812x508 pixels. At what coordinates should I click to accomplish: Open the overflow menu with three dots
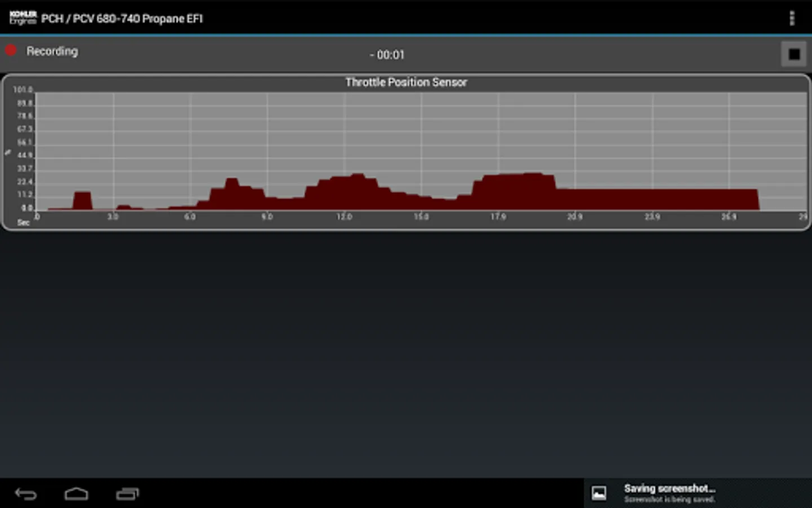coord(792,18)
